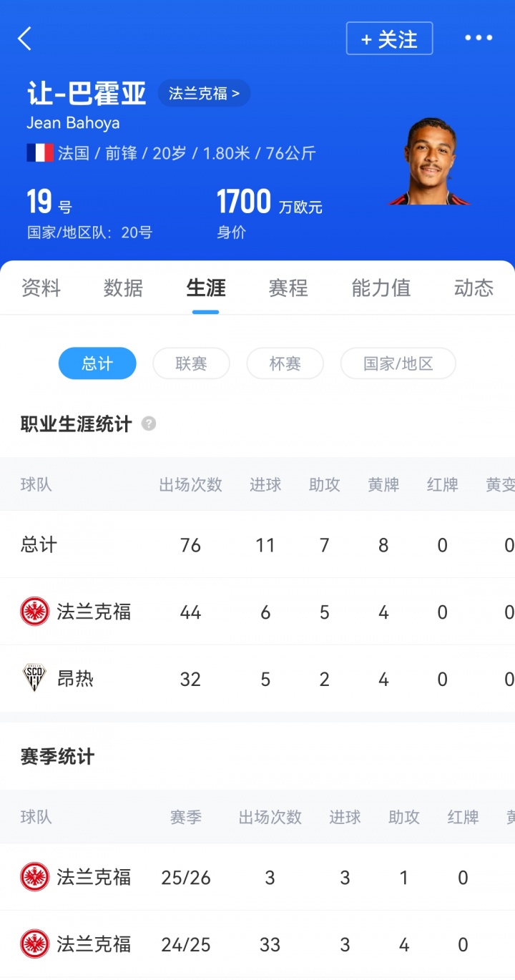Select the 国家/地区 filter pill
This screenshot has width=515, height=980.
coord(398,363)
